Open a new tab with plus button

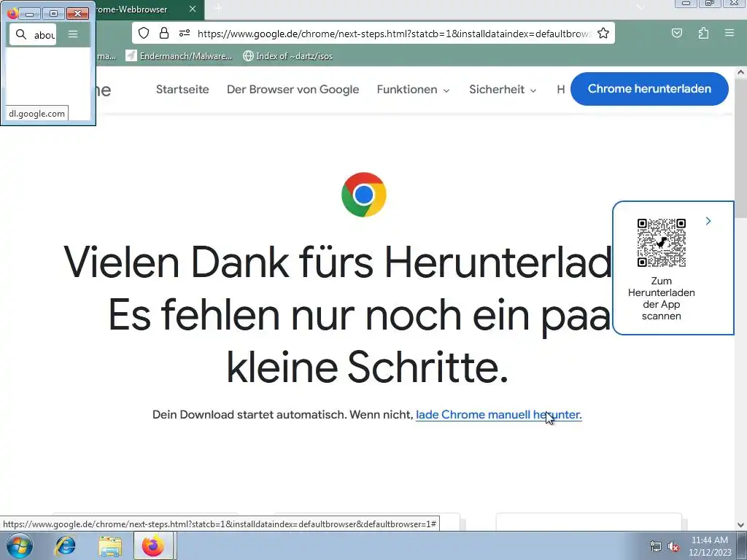pos(217,7)
